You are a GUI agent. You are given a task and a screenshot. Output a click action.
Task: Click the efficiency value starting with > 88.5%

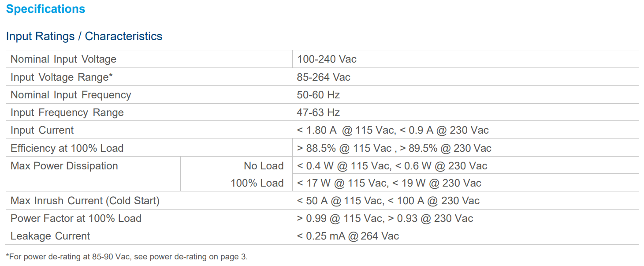(394, 148)
